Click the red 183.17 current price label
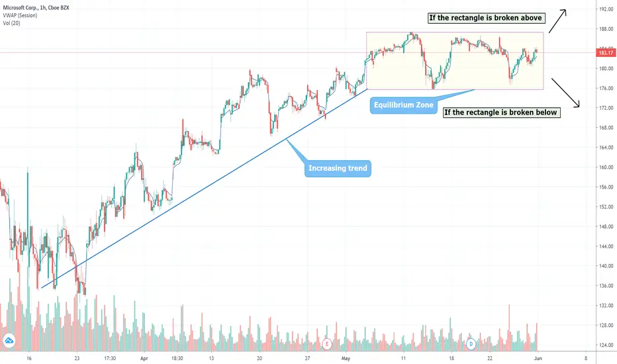The width and height of the screenshot is (617, 364). pos(603,53)
